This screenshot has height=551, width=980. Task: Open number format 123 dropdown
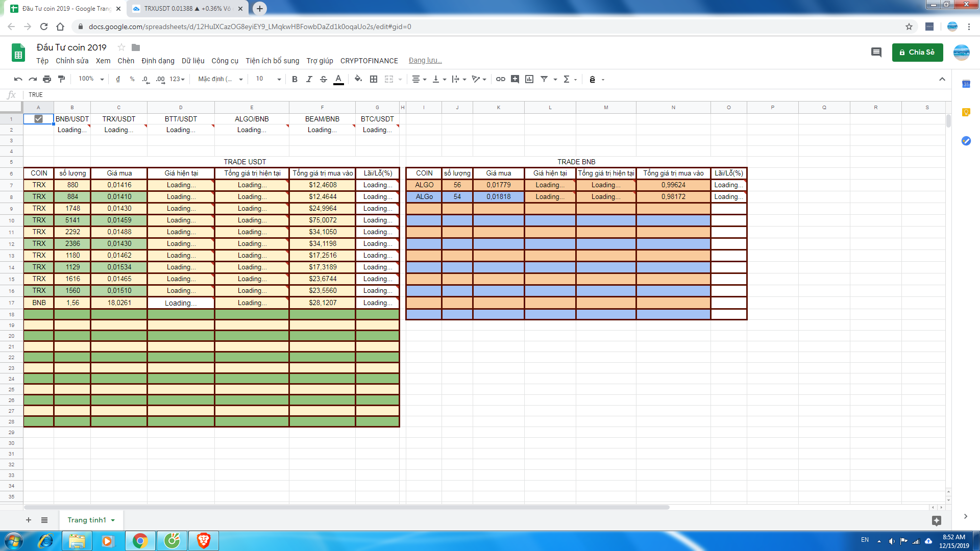(177, 79)
